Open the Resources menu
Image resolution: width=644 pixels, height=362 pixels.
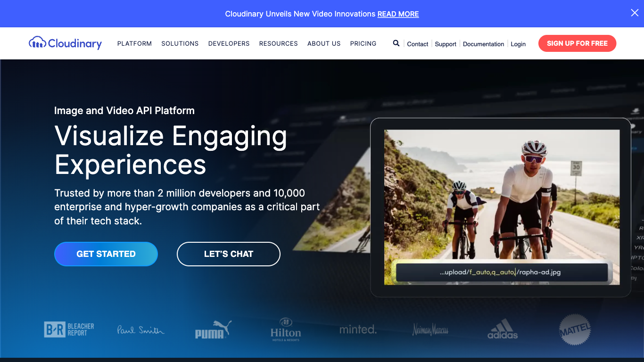pos(279,43)
